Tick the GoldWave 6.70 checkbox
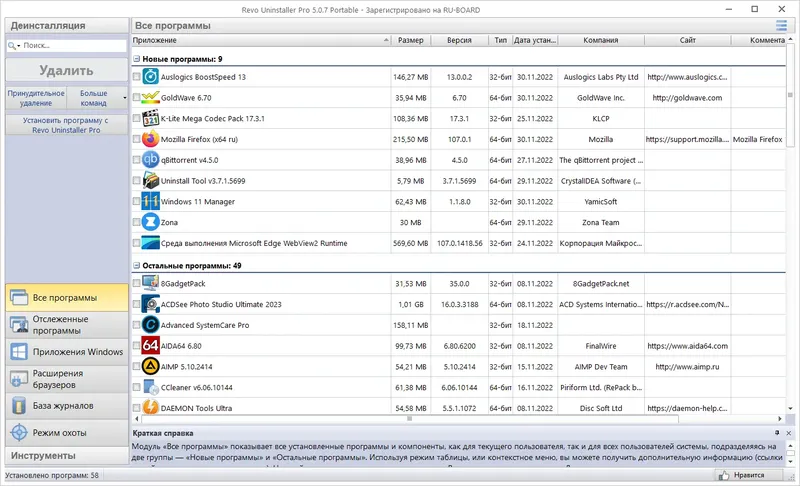The width and height of the screenshot is (800, 486). coord(136,97)
